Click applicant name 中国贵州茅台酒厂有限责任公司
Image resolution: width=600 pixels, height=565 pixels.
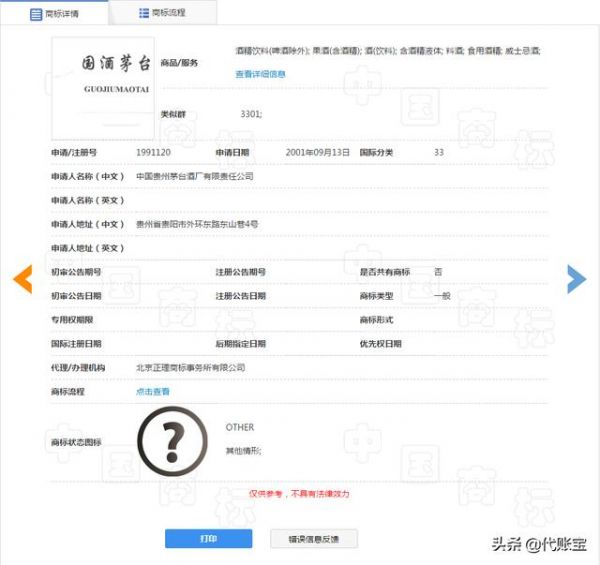[195, 176]
